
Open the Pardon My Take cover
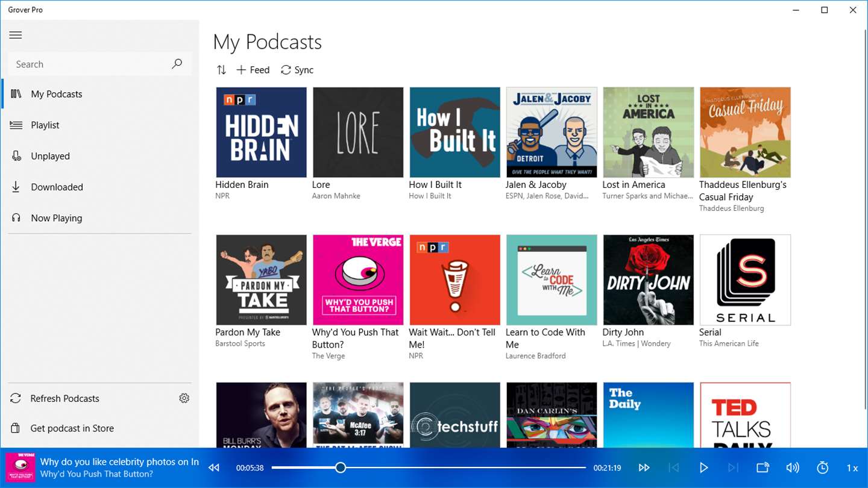[261, 280]
